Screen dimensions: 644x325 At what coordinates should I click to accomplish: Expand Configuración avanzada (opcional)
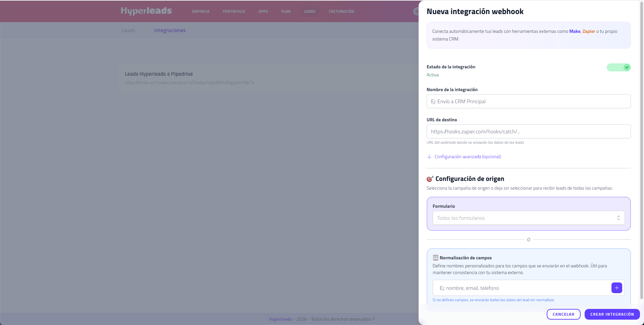click(x=467, y=156)
